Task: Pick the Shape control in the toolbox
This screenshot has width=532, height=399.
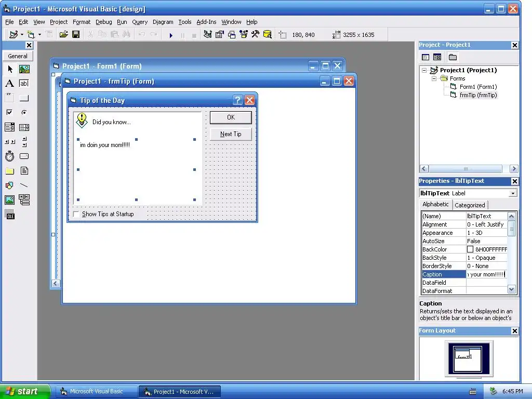Action: click(10, 185)
